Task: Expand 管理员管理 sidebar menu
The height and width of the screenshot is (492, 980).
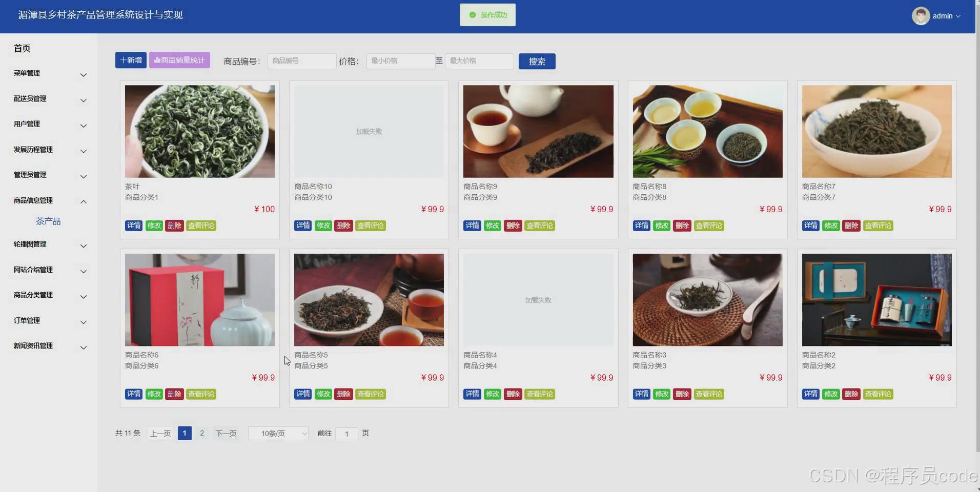Action: (x=49, y=175)
